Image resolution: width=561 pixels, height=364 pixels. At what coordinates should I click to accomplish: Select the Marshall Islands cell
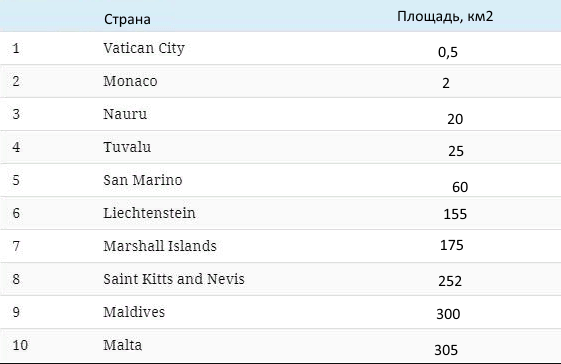160,246
